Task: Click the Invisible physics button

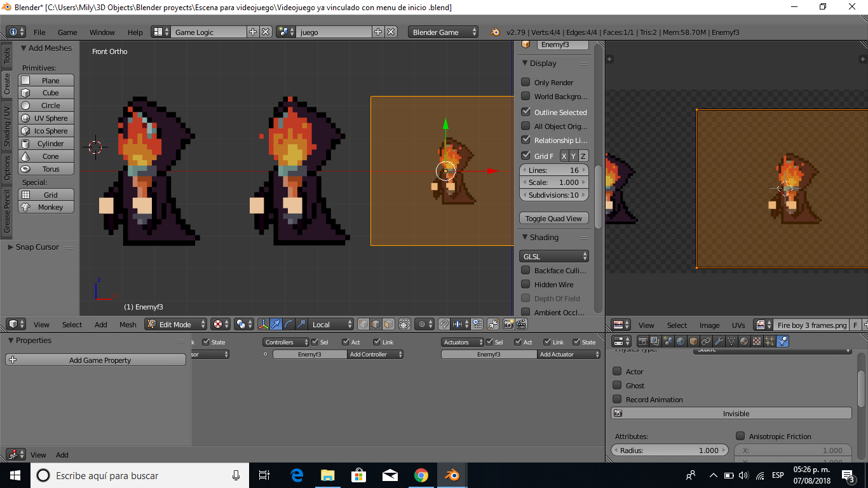Action: point(731,413)
